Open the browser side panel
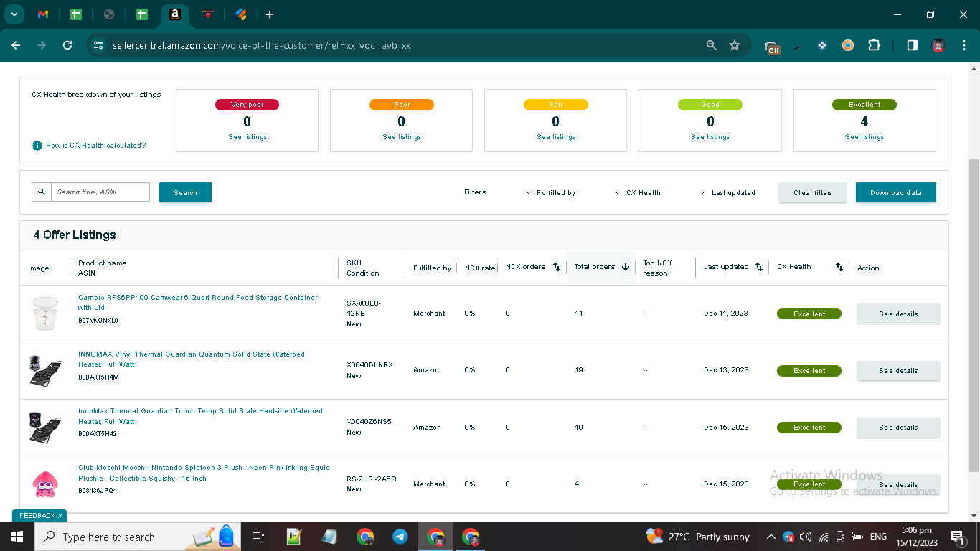The image size is (980, 551). click(x=912, y=45)
